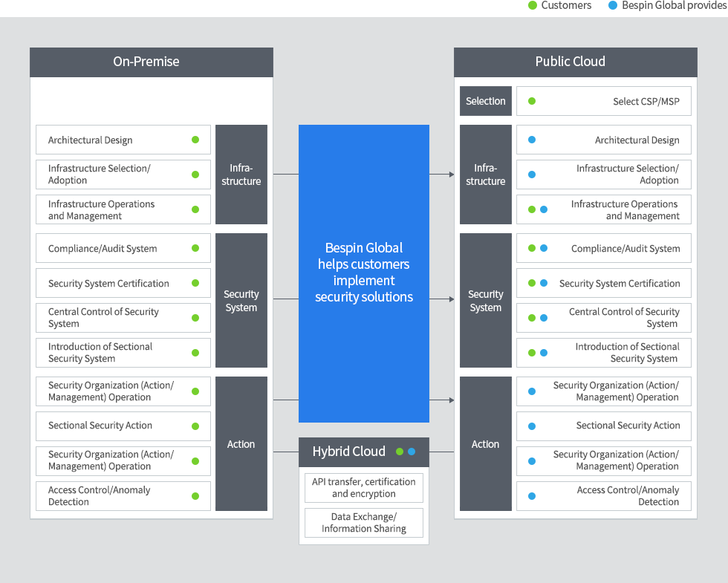The height and width of the screenshot is (583, 728).
Task: Click the Security System block in Public Cloud
Action: tap(486, 300)
